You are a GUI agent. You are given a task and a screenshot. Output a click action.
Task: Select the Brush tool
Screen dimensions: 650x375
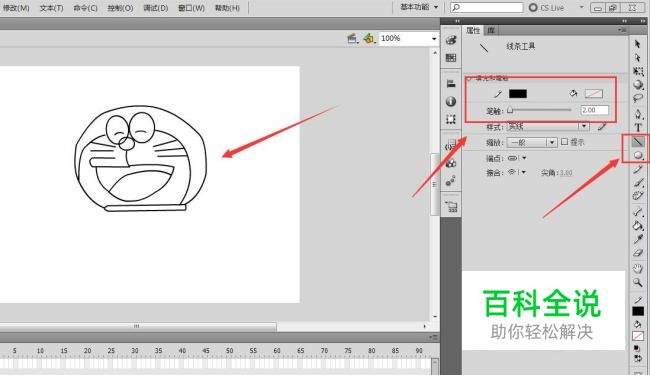[x=638, y=183]
